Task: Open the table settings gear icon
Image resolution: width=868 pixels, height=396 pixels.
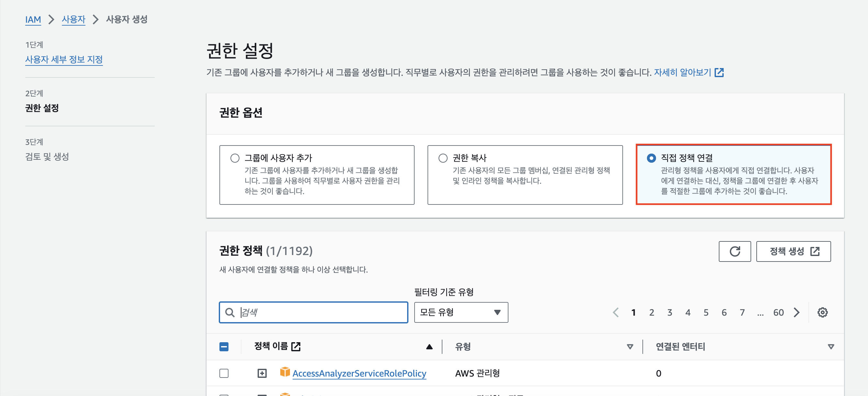Action: coord(822,312)
